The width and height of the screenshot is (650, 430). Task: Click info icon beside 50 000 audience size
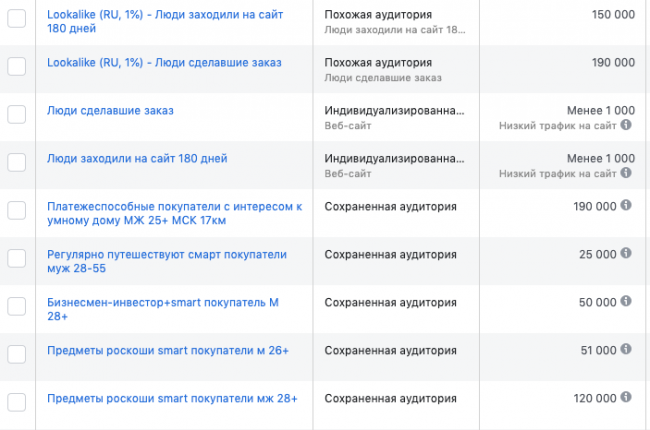point(626,301)
